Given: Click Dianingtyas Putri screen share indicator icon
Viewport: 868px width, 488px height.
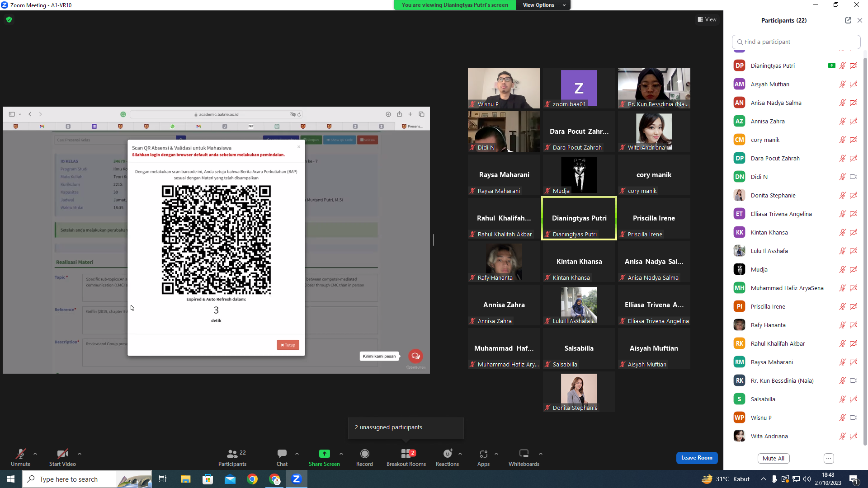Looking at the screenshot, I should tap(831, 66).
